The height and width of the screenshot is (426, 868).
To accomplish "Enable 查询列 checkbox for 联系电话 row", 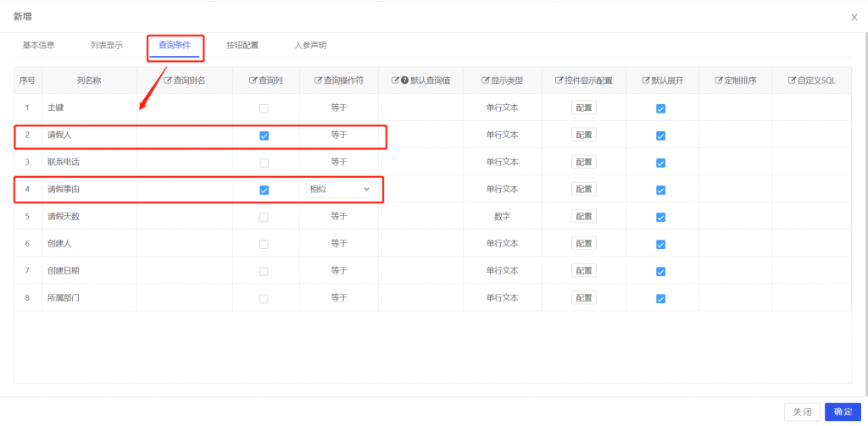I will point(264,163).
